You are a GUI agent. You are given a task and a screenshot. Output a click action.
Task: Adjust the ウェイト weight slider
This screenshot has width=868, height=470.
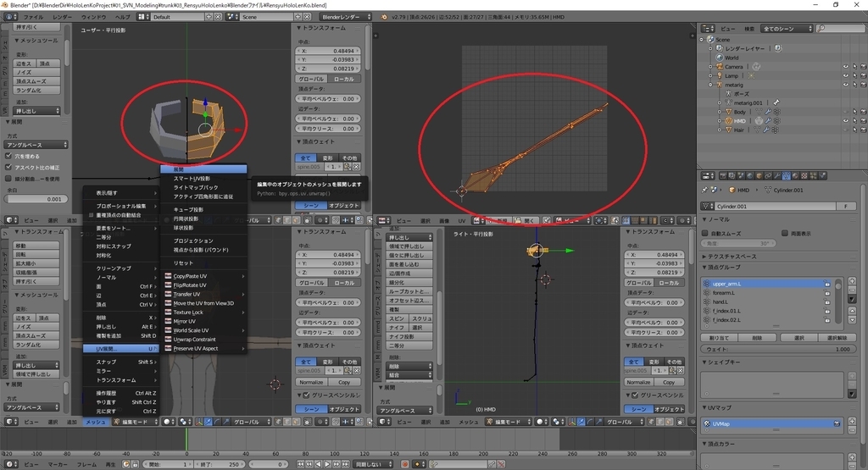[x=778, y=349]
